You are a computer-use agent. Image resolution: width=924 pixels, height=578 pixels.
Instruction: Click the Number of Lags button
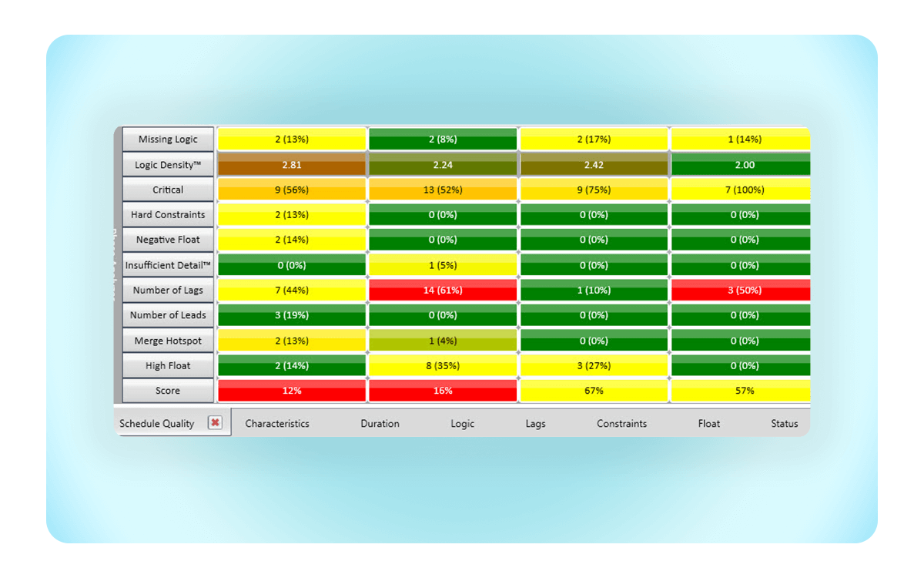[168, 291]
